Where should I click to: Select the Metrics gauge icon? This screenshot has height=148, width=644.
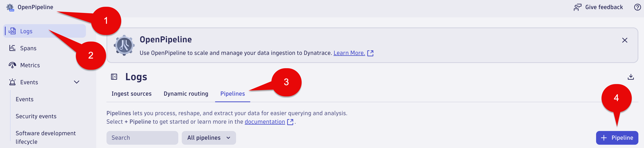coord(12,65)
